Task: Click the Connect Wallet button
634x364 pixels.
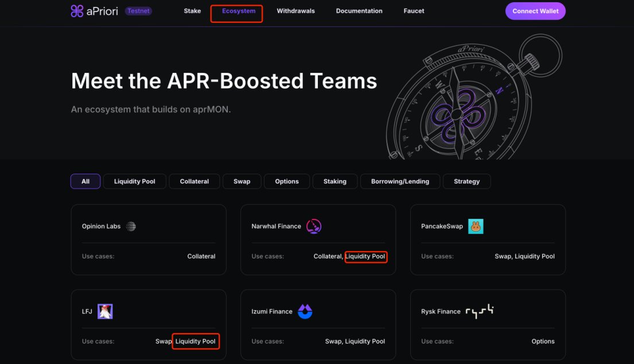Action: tap(535, 11)
